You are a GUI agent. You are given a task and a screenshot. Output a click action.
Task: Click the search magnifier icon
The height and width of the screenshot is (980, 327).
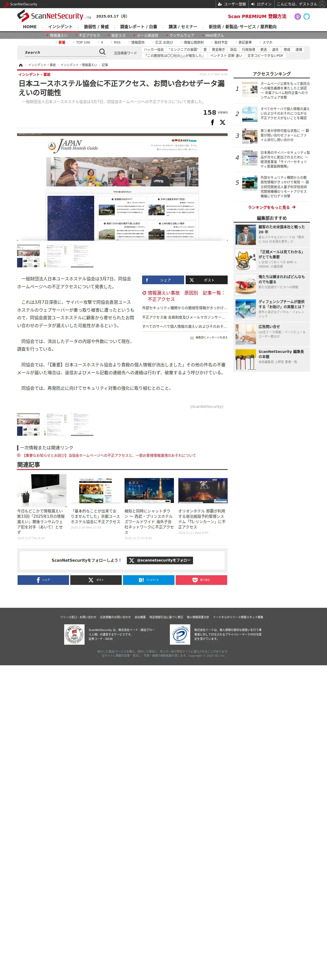(102, 52)
